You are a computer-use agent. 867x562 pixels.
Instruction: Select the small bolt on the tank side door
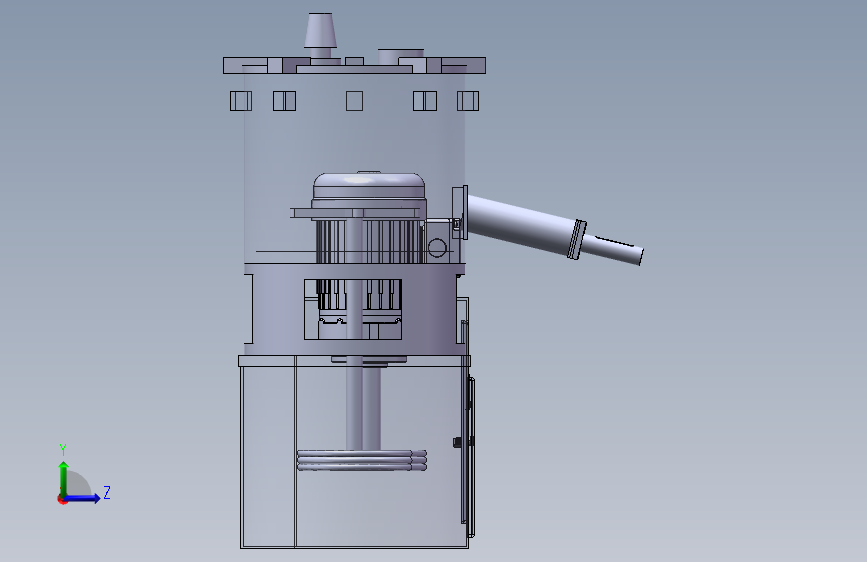pyautogui.click(x=457, y=442)
